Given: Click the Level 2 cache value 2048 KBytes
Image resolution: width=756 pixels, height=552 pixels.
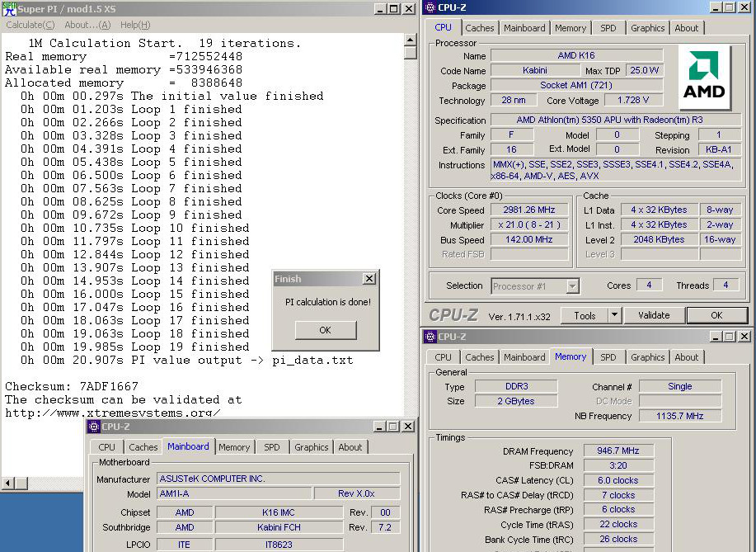Looking at the screenshot, I should (x=659, y=240).
